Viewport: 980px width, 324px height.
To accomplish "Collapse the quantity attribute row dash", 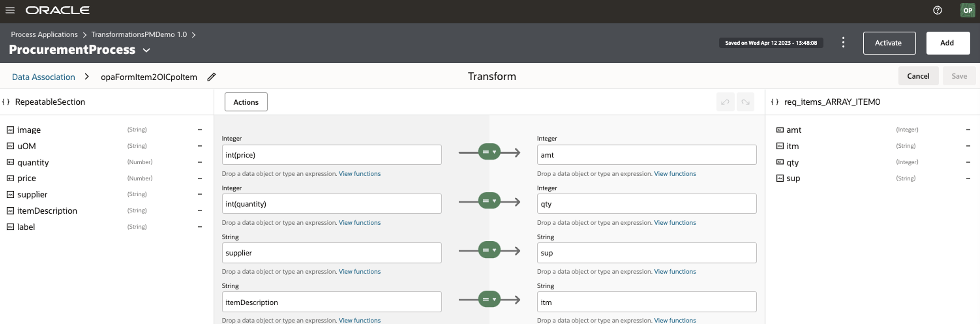I will (x=200, y=162).
